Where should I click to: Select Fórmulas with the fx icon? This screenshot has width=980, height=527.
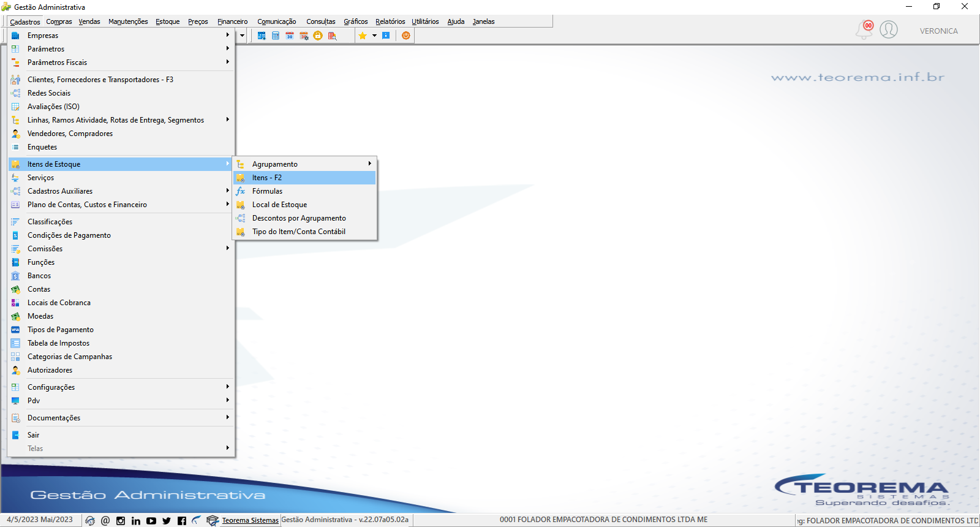[x=304, y=191]
